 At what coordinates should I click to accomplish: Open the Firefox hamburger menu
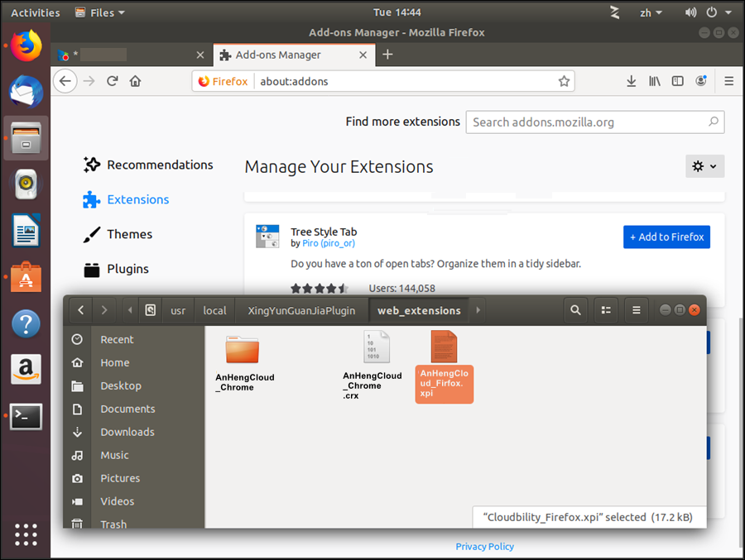[728, 81]
